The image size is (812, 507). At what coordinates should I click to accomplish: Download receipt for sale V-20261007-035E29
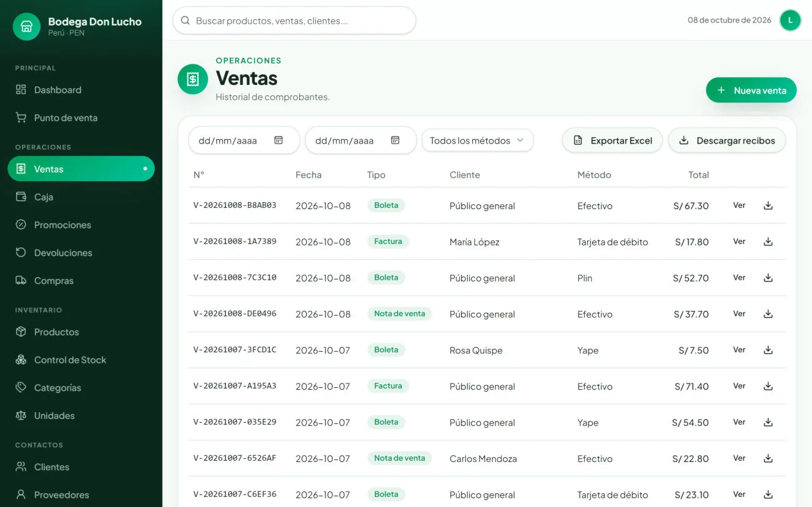tap(768, 423)
